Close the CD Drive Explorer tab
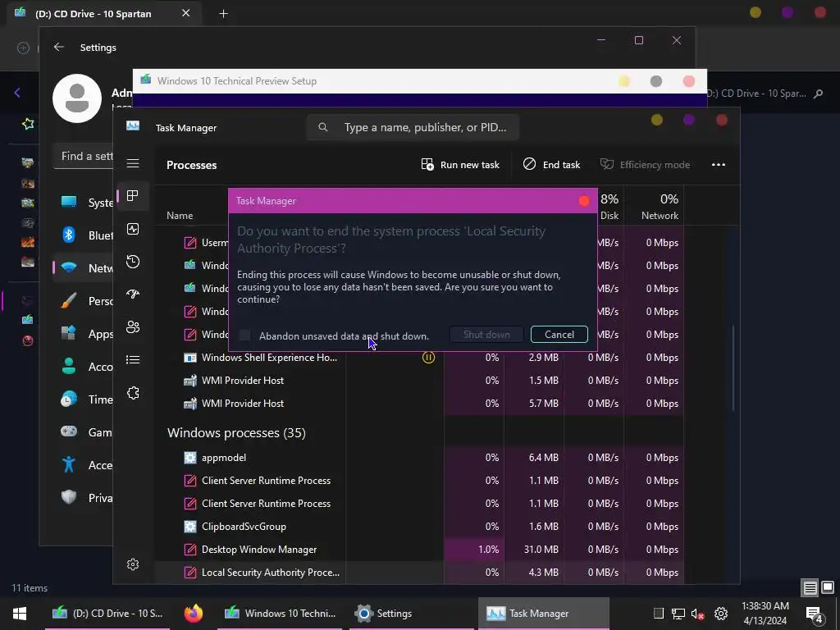Image resolution: width=840 pixels, height=630 pixels. pos(185,13)
